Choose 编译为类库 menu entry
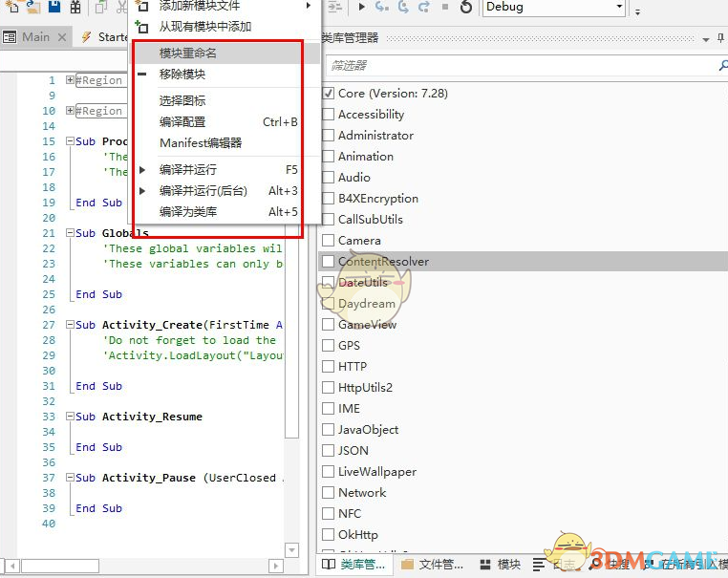 pos(225,212)
